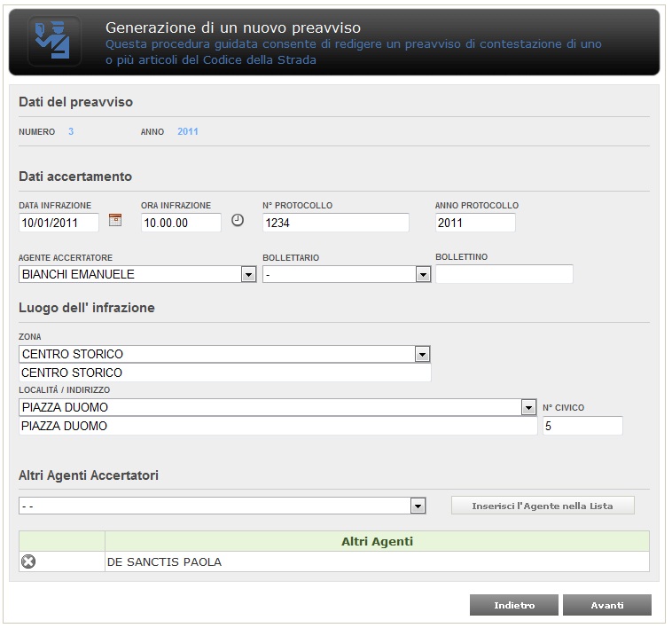
Task: Expand the Altri Agenti Accertatori dropdown
Action: click(x=418, y=506)
